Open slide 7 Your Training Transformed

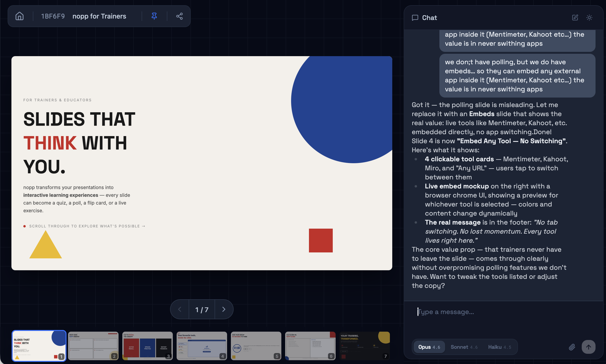[365, 346]
